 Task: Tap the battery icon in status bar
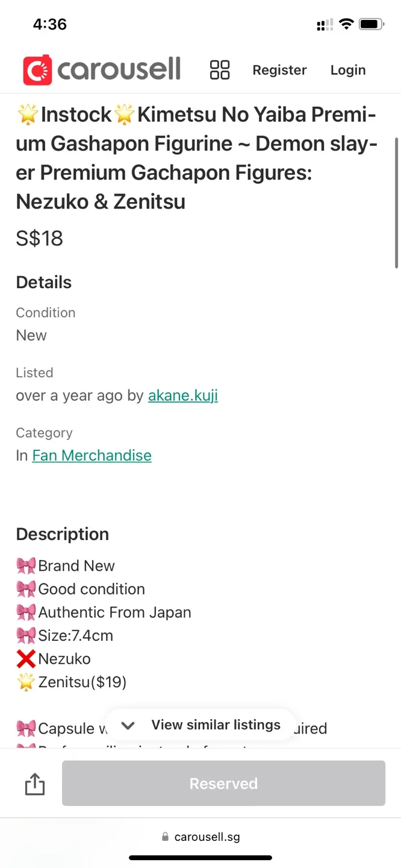370,24
